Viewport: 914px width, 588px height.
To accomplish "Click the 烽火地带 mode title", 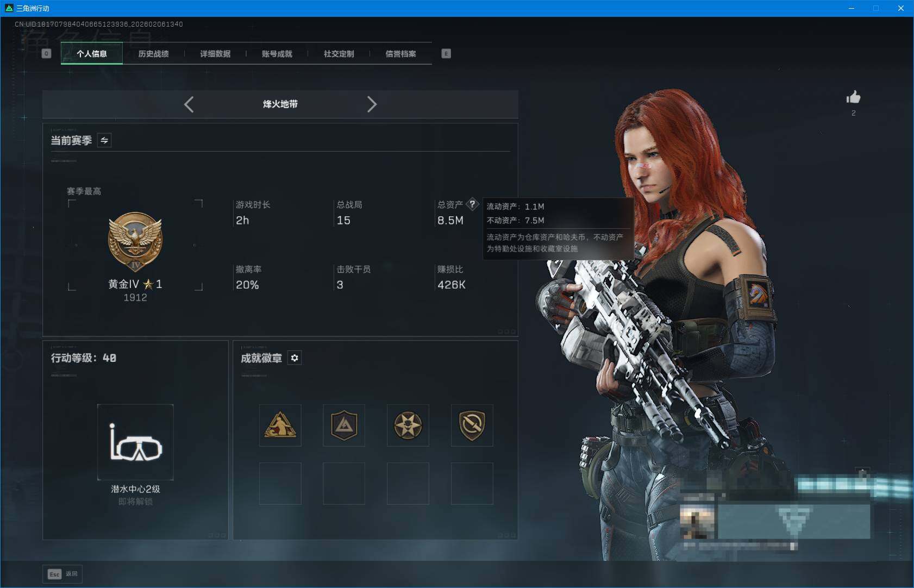I will click(x=280, y=104).
